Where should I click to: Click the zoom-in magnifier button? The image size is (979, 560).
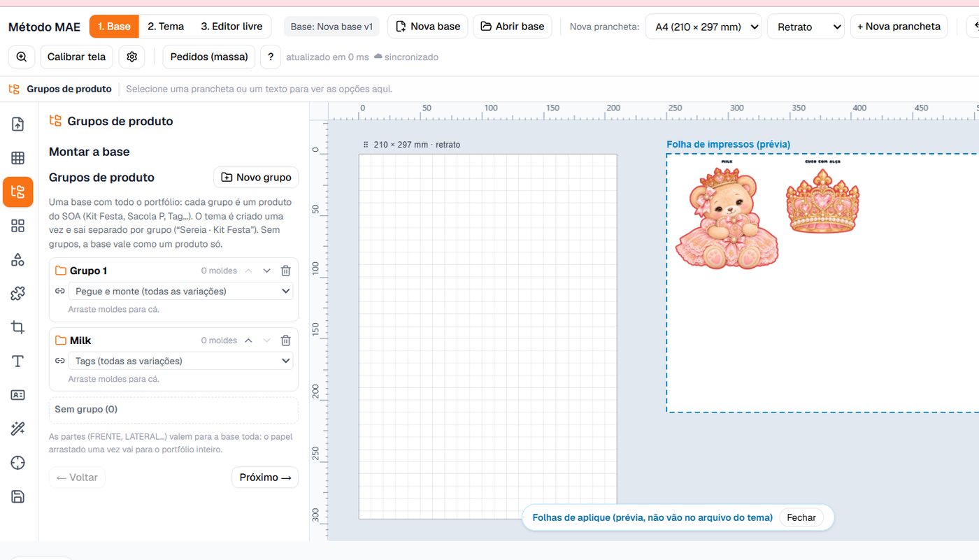22,57
